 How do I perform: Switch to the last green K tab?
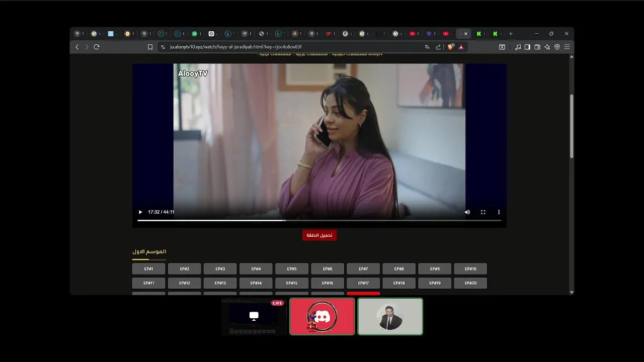tap(497, 34)
